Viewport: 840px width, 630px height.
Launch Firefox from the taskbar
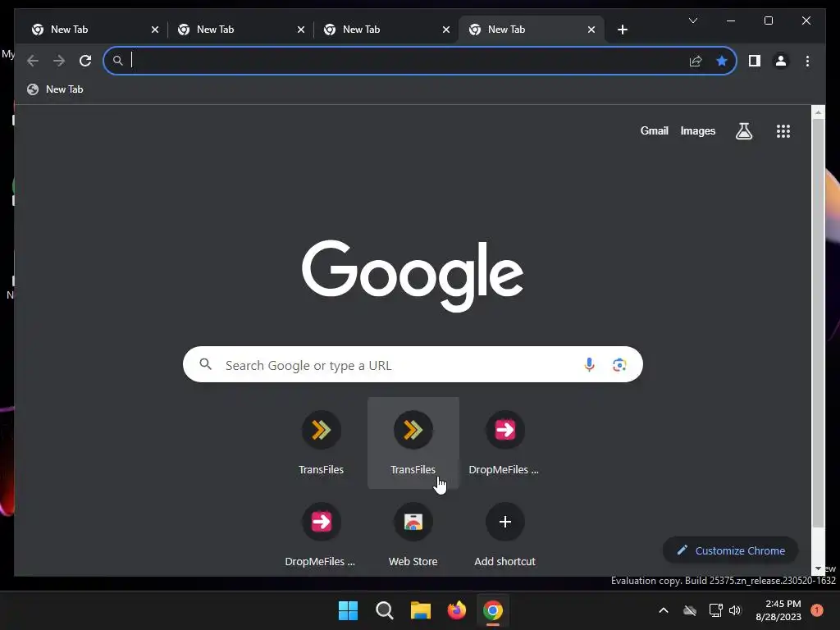coord(456,610)
